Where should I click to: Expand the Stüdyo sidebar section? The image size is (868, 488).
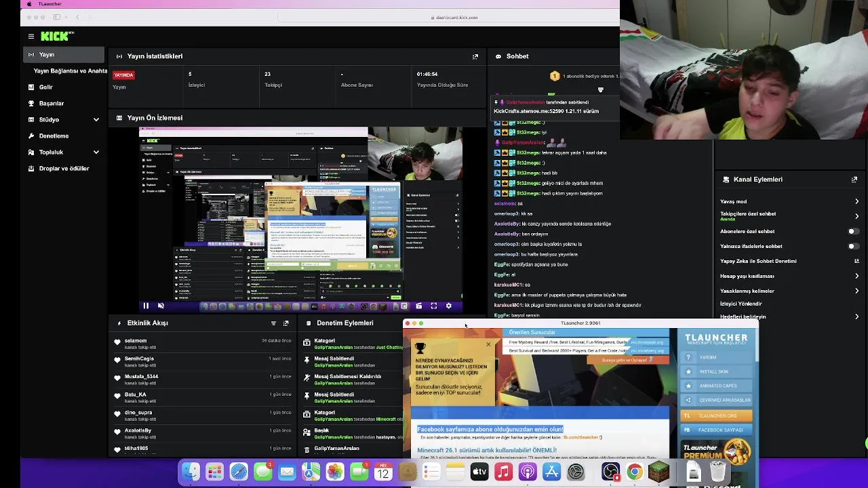pos(96,120)
